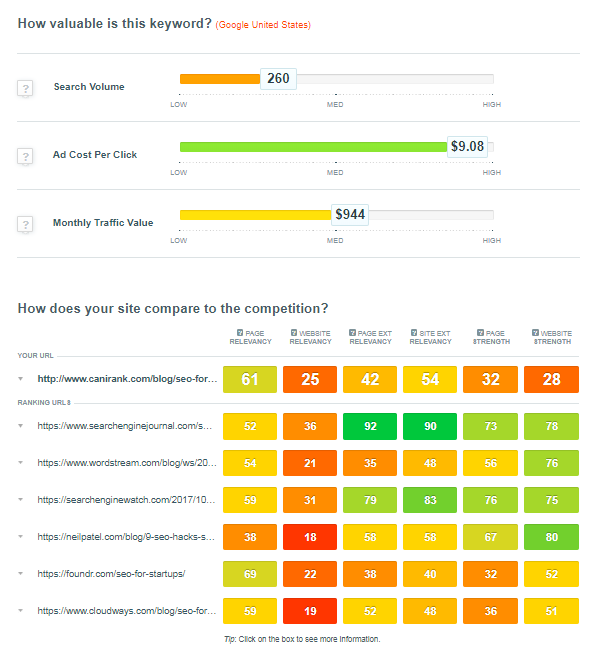Click the Google United States label
The image size is (607, 664).
click(263, 25)
